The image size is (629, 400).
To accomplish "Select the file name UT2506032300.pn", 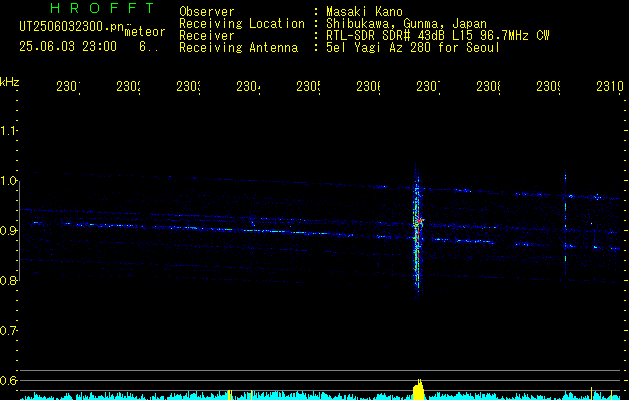I will pyautogui.click(x=72, y=27).
